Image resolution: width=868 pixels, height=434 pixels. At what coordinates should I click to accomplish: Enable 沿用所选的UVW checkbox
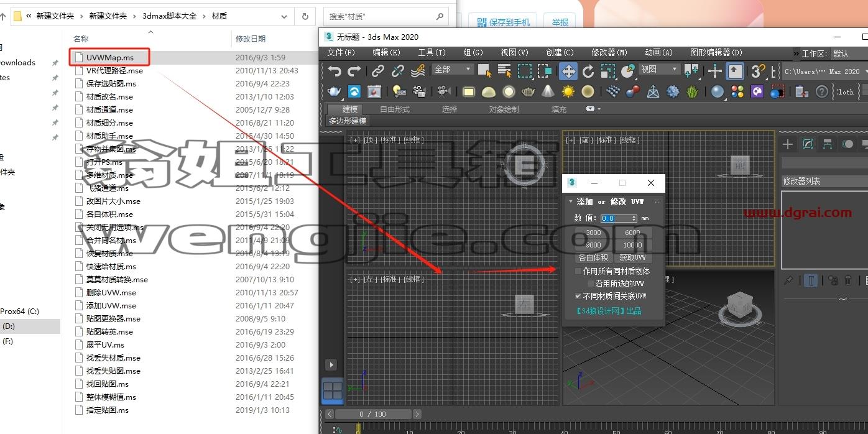tap(591, 284)
